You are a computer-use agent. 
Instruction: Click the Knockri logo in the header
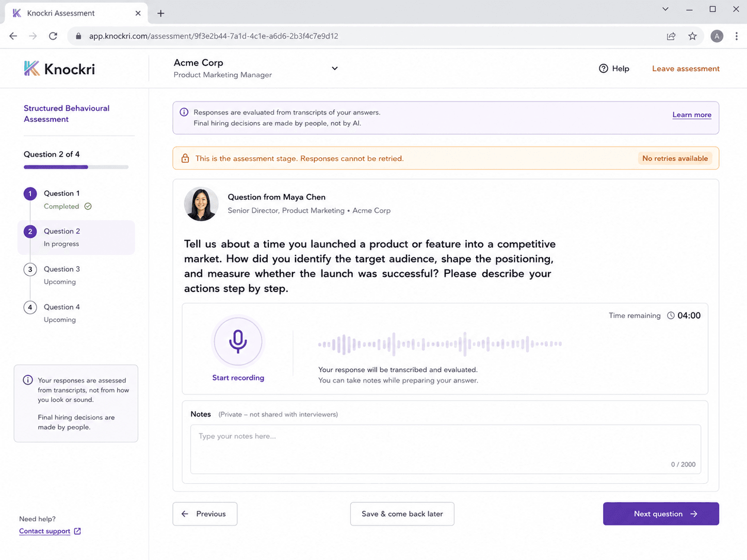59,69
